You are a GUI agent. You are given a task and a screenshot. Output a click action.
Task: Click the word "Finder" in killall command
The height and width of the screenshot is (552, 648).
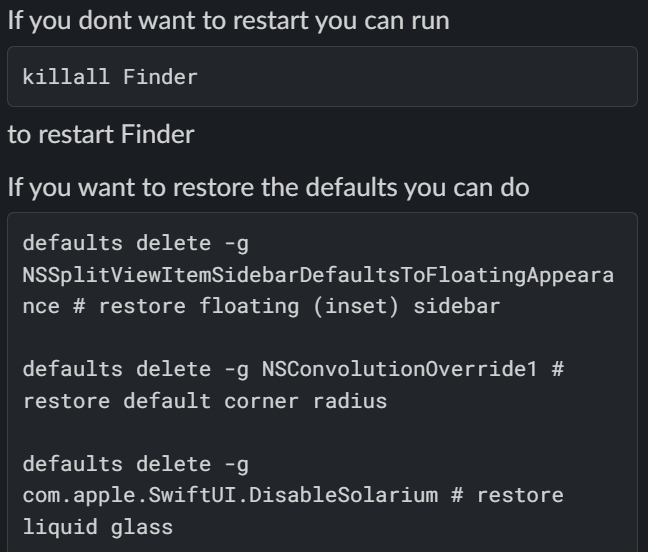(x=160, y=77)
